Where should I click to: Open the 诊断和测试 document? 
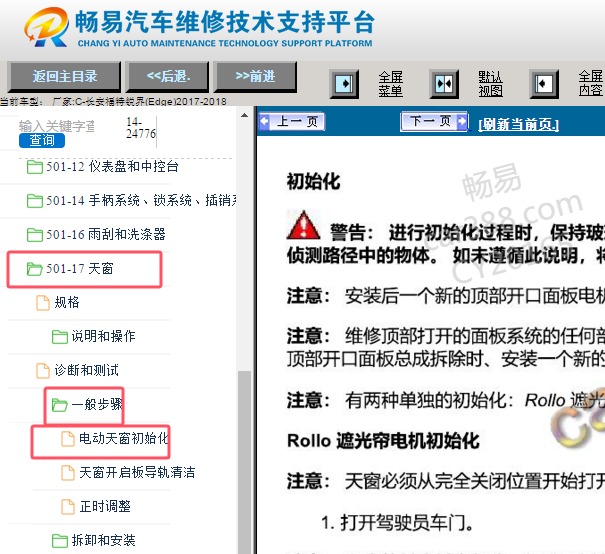click(86, 370)
